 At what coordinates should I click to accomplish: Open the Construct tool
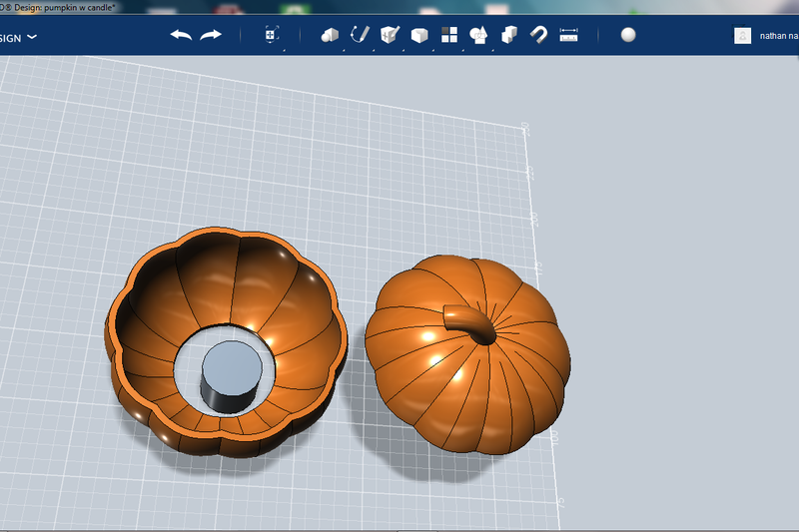coord(390,35)
